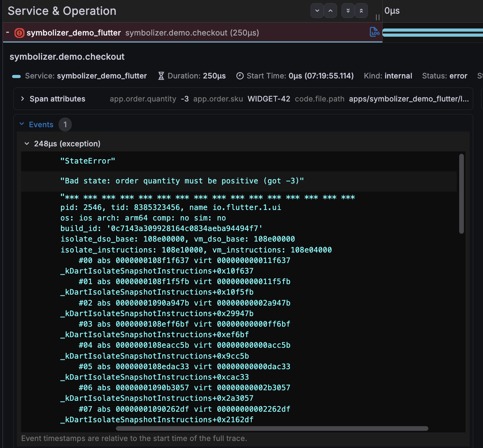This screenshot has height=448, width=483.
Task: Click the red error status icon
Action: [x=19, y=33]
